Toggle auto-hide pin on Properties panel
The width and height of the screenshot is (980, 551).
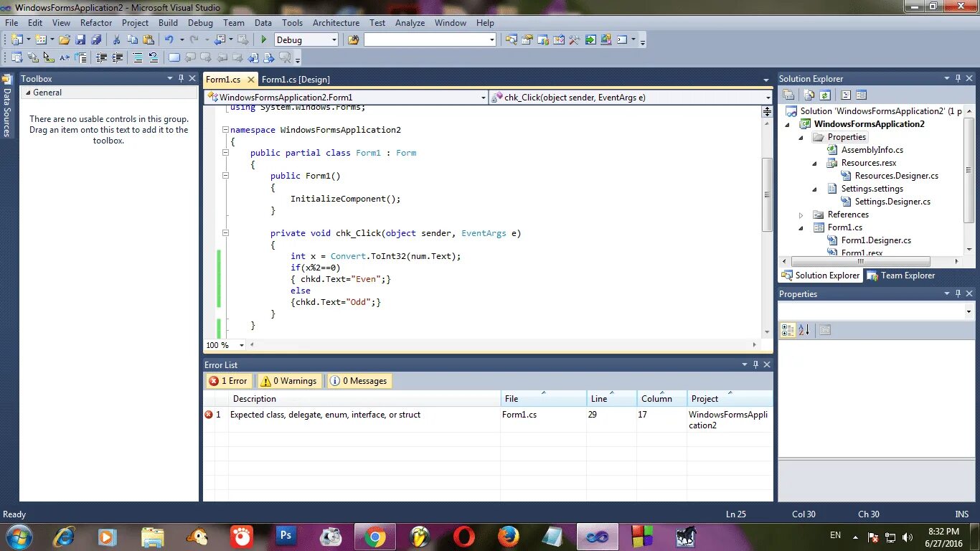tap(958, 293)
